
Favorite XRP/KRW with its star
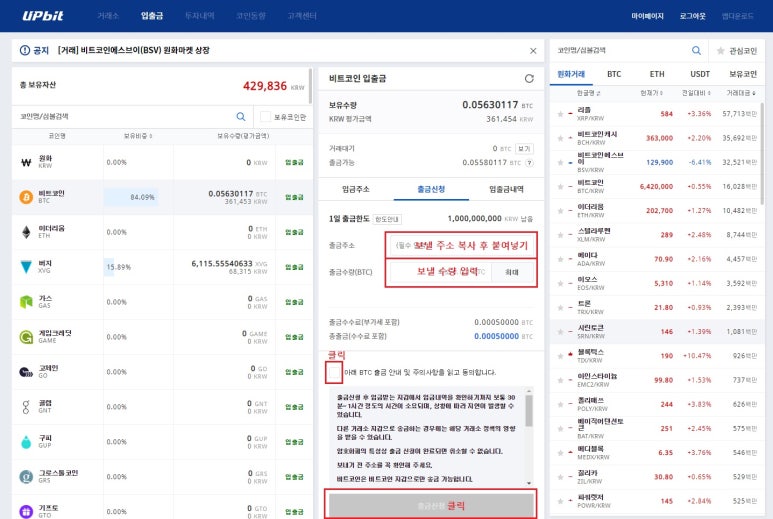pos(561,114)
